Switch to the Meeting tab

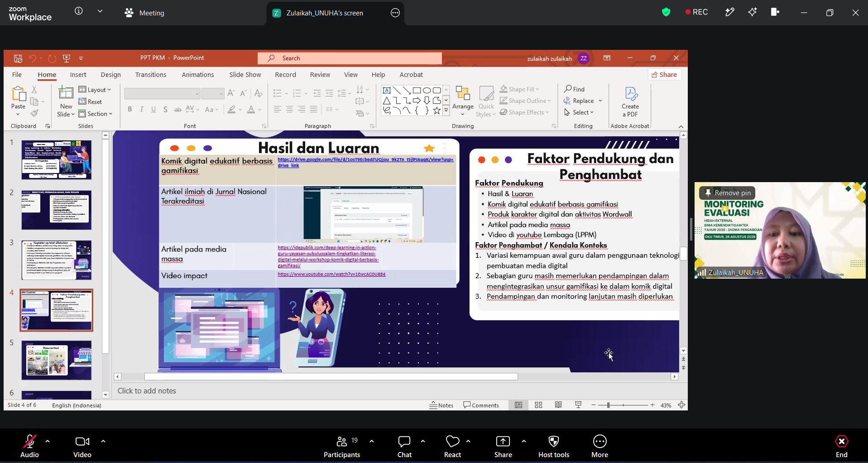(144, 13)
